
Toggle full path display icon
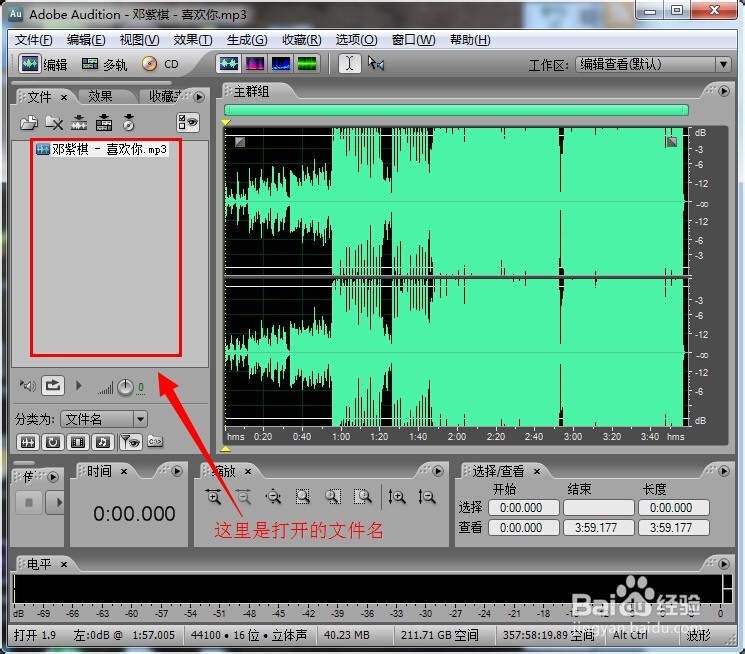click(155, 442)
